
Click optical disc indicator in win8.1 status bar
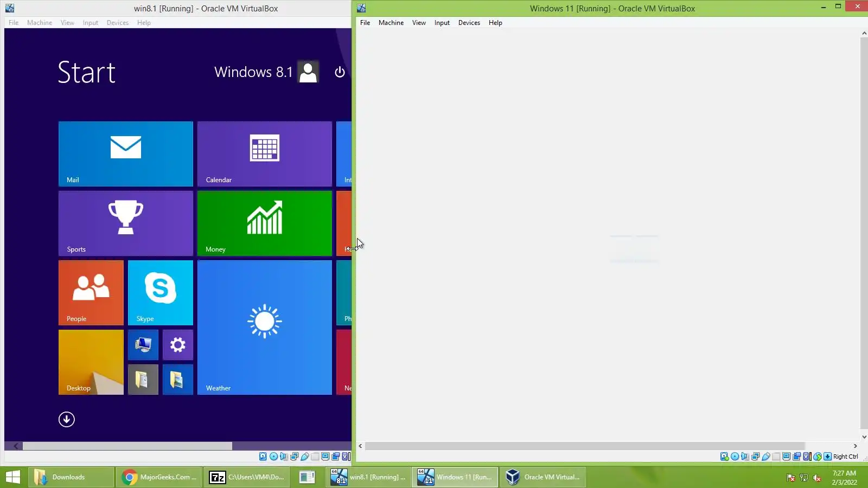pos(273,457)
